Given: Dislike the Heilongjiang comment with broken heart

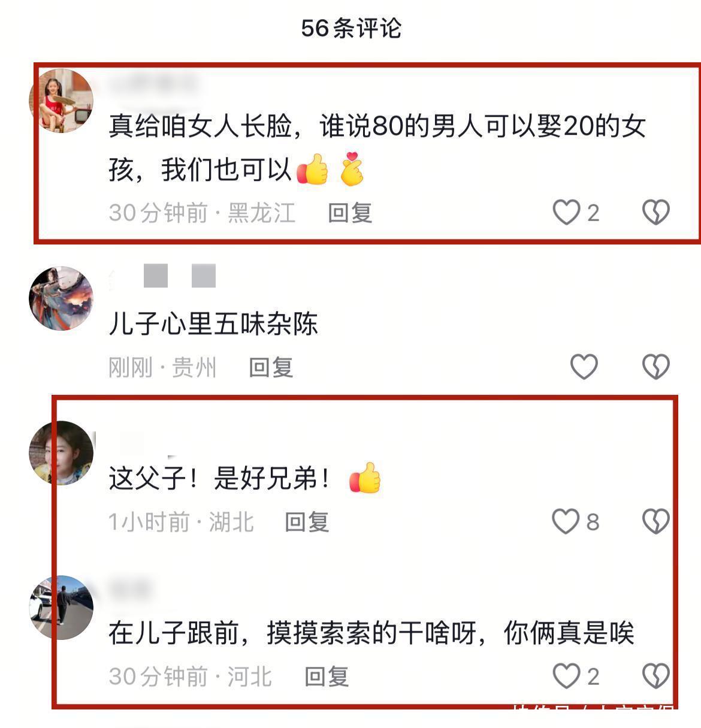Looking at the screenshot, I should (x=656, y=212).
